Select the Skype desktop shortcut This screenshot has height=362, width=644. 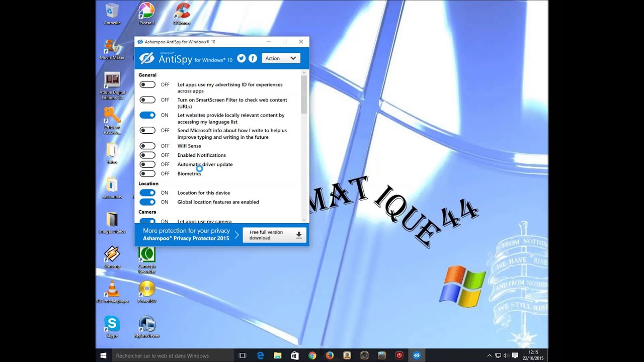pos(112,327)
